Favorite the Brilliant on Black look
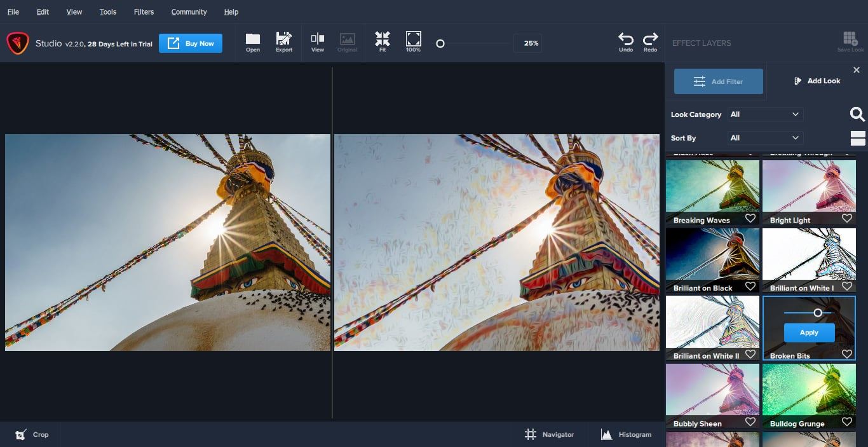This screenshot has width=868, height=447. (x=750, y=286)
